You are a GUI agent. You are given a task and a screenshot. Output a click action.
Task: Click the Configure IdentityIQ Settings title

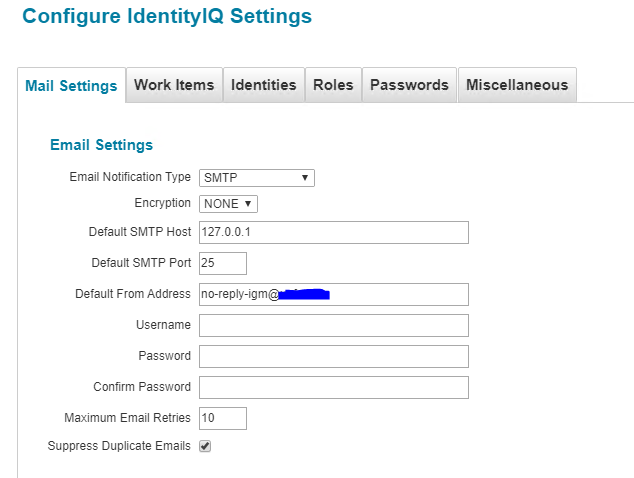click(x=167, y=17)
